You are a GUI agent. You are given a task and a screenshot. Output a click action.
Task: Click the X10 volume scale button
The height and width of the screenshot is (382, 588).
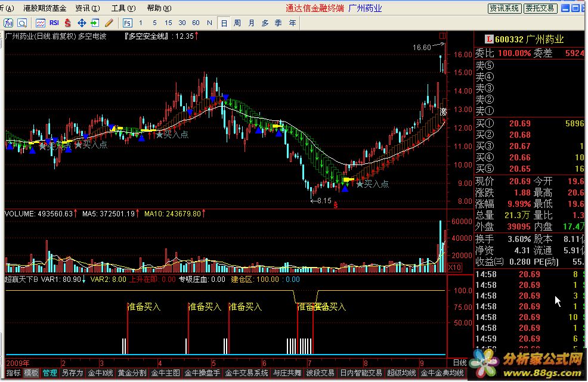pyautogui.click(x=454, y=268)
